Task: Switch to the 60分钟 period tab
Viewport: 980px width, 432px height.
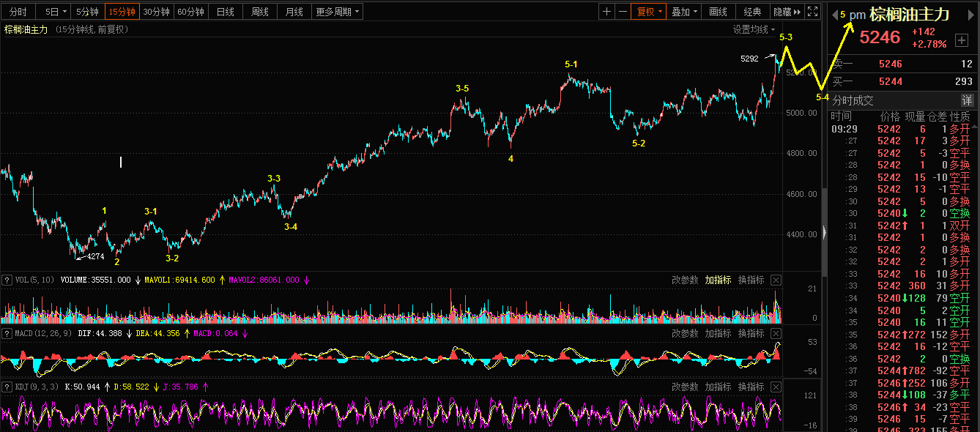Action: tap(191, 12)
